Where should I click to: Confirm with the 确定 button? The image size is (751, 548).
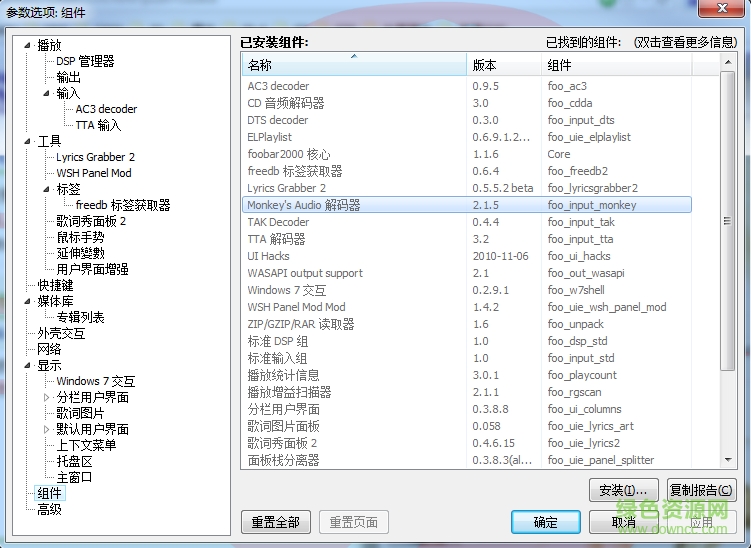[x=546, y=522]
